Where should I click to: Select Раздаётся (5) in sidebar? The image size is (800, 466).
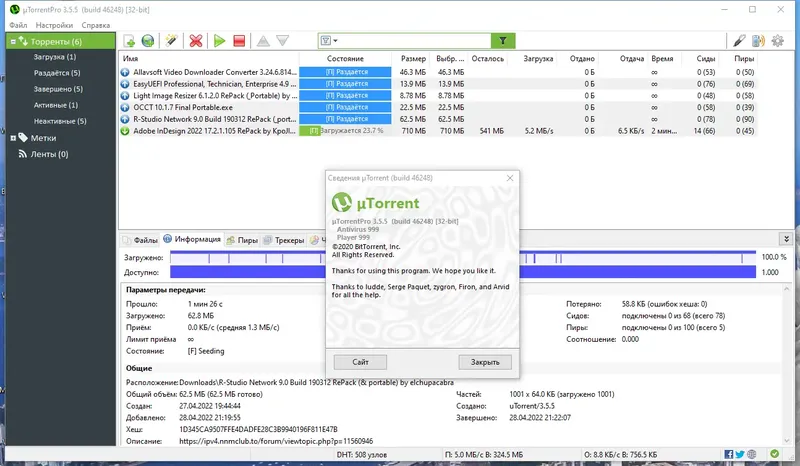pyautogui.click(x=57, y=73)
